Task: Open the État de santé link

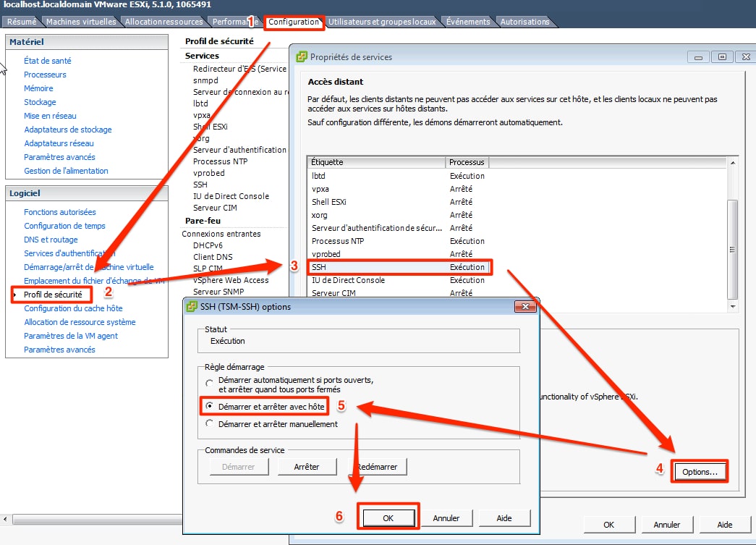Action: [48, 61]
